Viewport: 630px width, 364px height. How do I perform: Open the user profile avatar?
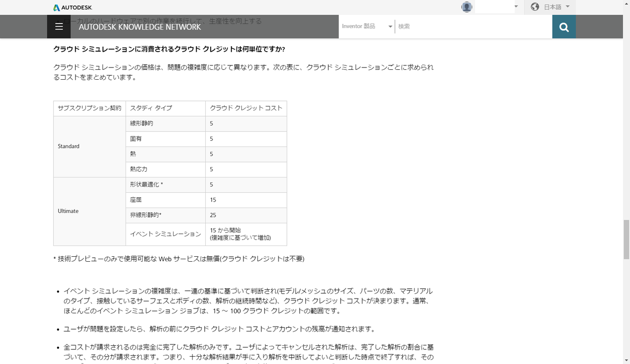pos(467,7)
